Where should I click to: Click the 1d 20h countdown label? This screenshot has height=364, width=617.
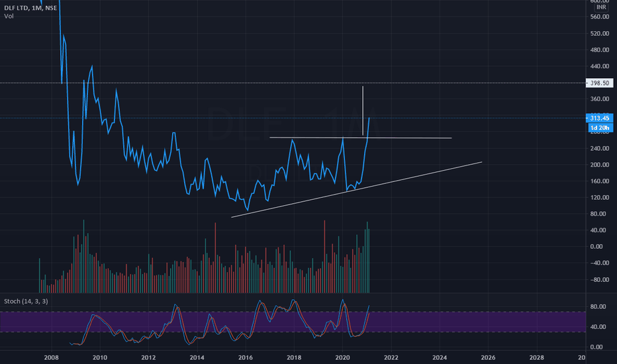[600, 128]
